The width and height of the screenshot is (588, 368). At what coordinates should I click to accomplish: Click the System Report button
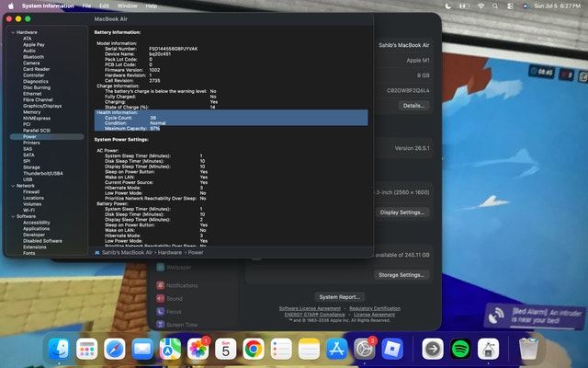pos(339,297)
